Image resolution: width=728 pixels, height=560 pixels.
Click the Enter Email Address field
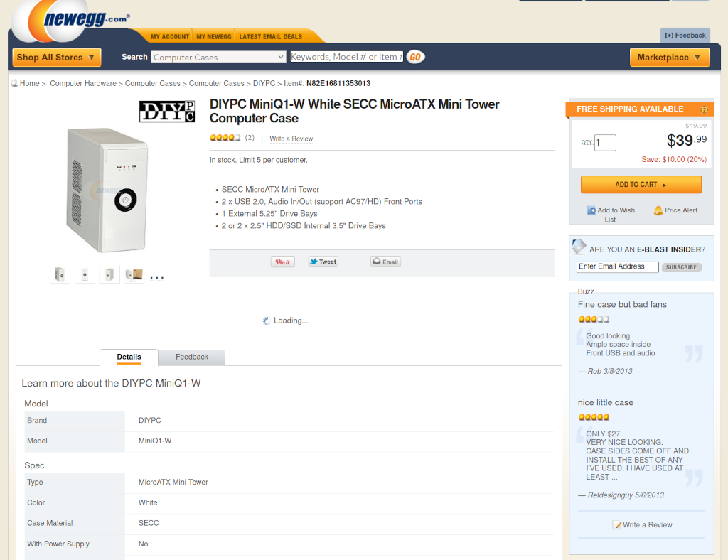tap(617, 266)
